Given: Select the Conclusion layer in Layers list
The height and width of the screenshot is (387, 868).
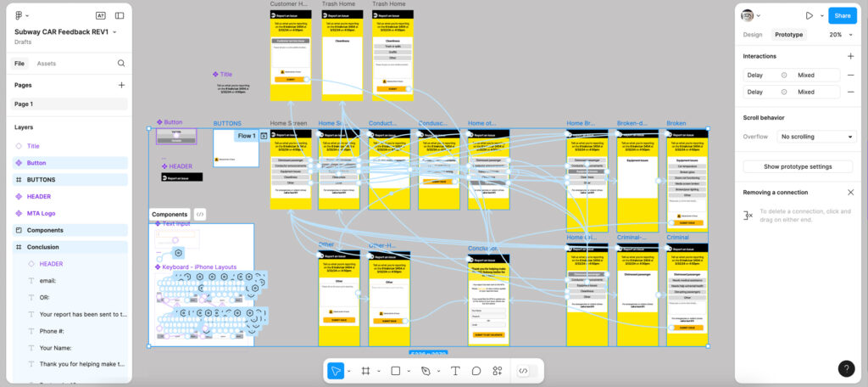Looking at the screenshot, I should [43, 247].
